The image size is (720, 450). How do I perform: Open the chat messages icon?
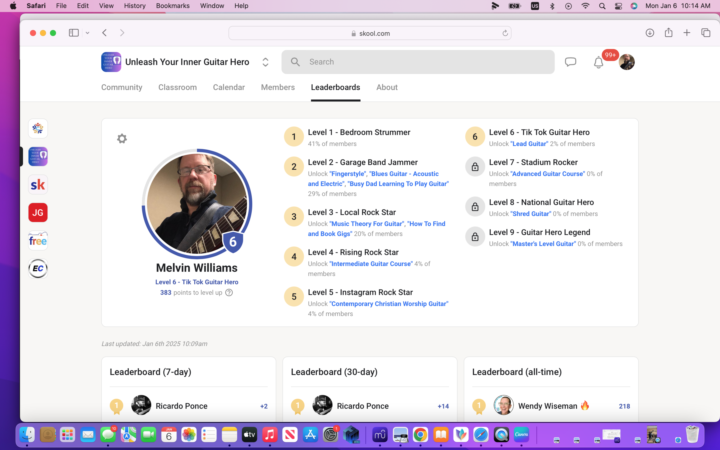570,62
